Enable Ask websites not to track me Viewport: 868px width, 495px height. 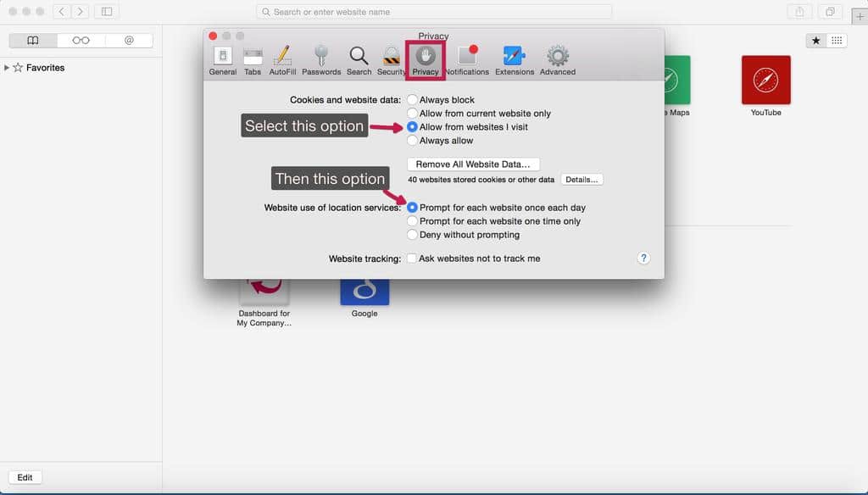pyautogui.click(x=412, y=259)
